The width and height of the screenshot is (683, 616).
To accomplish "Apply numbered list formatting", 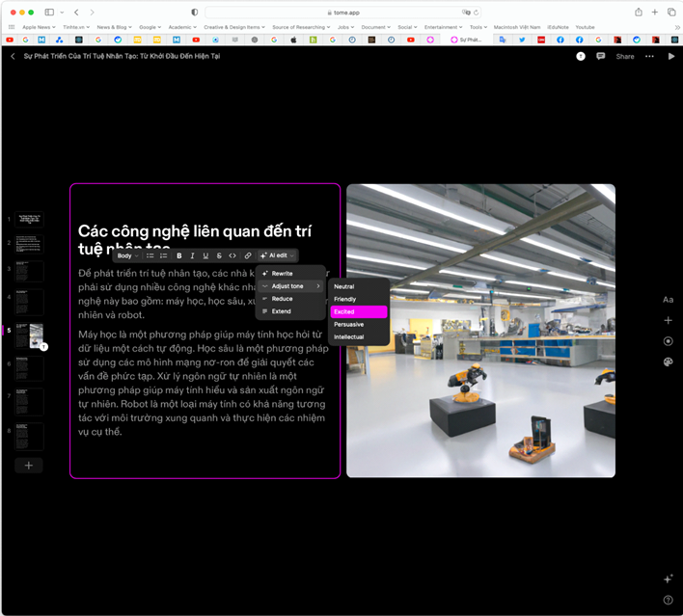I will point(163,255).
